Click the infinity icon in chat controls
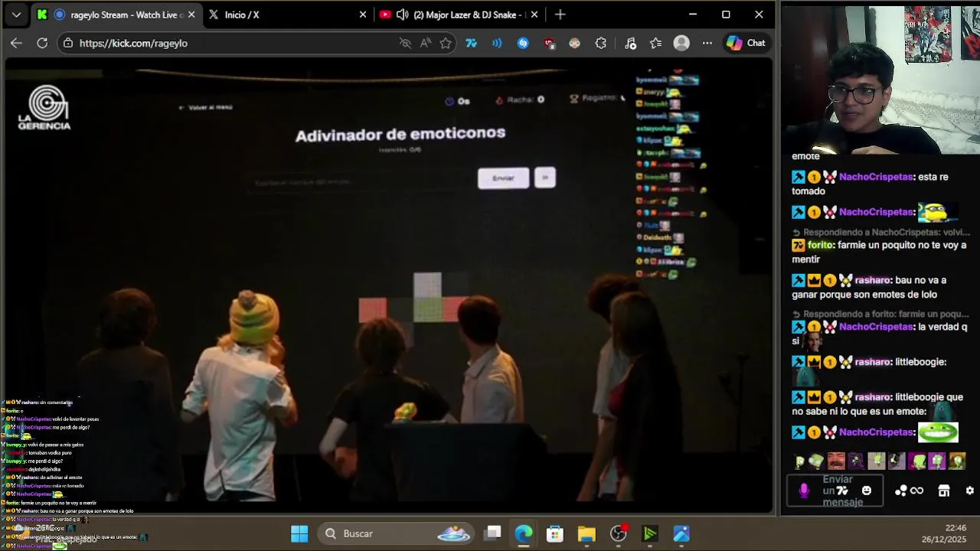980x551 pixels. (x=916, y=491)
